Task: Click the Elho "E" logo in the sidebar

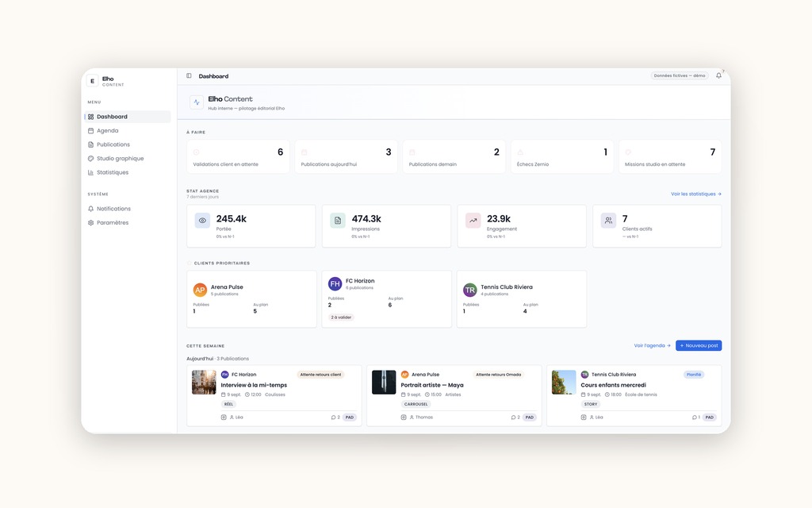Action: pos(92,81)
